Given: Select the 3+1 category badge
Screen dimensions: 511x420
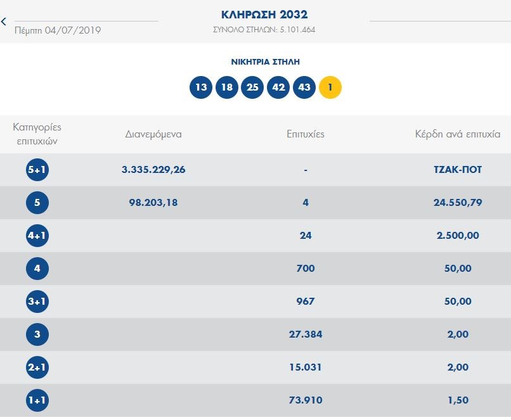Looking at the screenshot, I should [x=37, y=301].
